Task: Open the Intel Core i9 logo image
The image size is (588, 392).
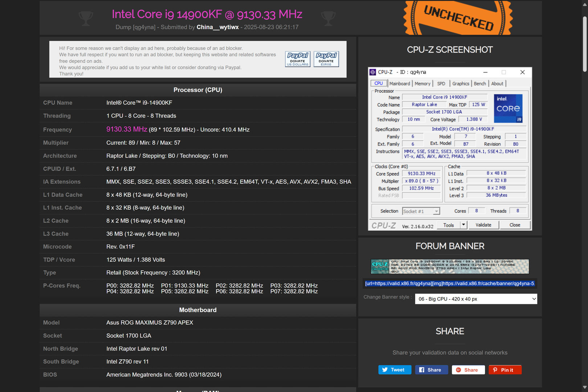Action: [x=508, y=109]
